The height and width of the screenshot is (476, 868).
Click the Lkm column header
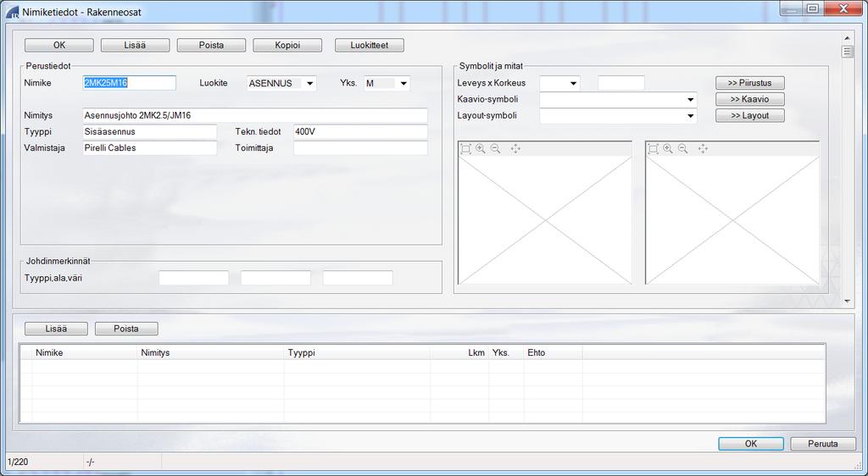coord(459,352)
